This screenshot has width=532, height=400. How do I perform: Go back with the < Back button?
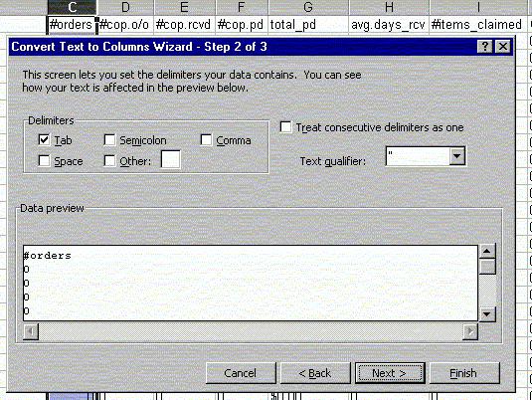[315, 373]
